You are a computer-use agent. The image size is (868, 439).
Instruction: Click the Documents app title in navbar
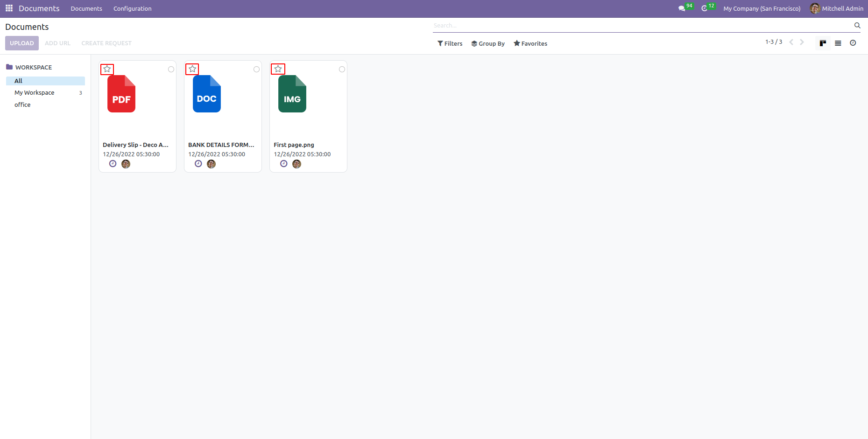coord(39,8)
